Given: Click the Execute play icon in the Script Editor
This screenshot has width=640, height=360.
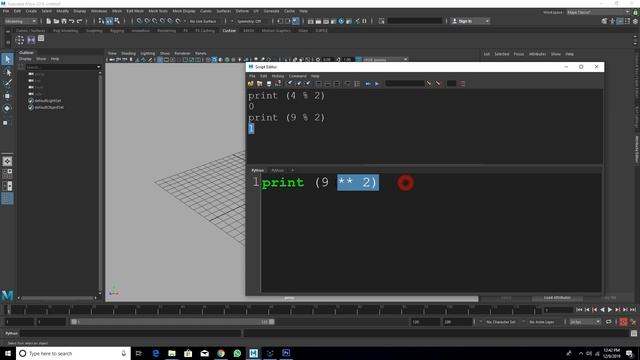Looking at the screenshot, I should tap(377, 84).
